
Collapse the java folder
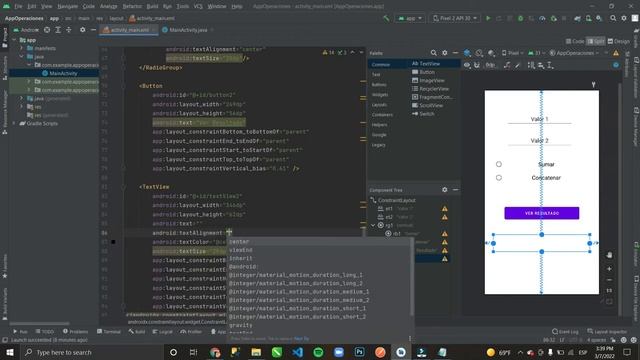22,57
